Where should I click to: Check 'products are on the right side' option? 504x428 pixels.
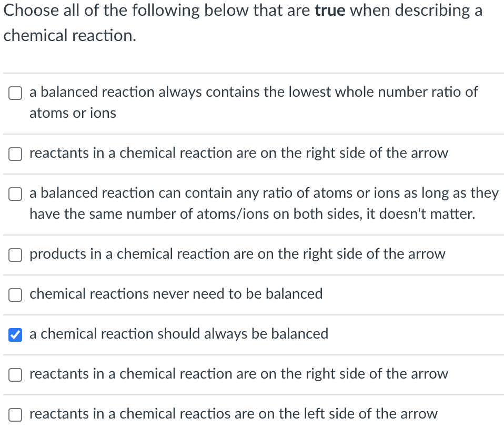15,255
